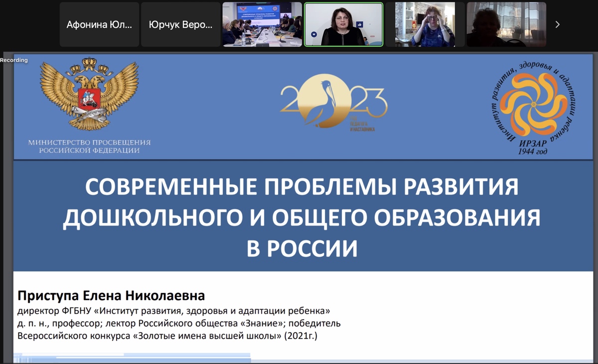Click the Министерство просвещения caption

click(89, 146)
